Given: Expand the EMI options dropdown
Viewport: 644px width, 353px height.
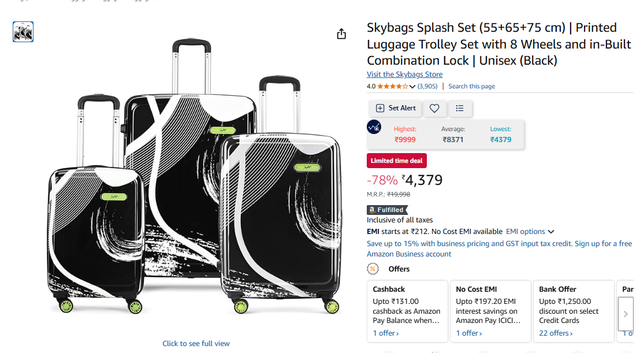Looking at the screenshot, I should tap(530, 231).
